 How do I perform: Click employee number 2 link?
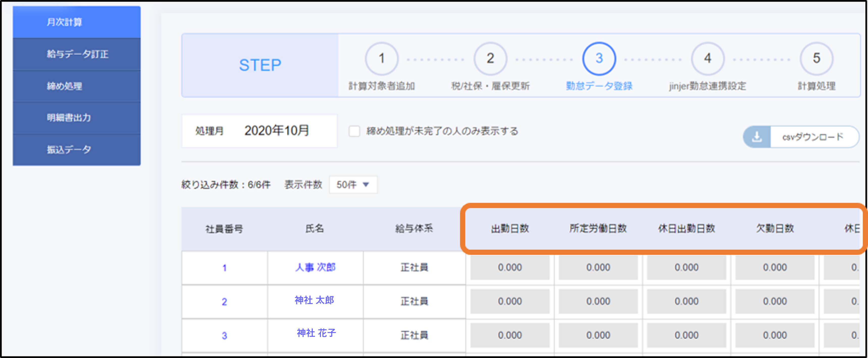(x=224, y=302)
